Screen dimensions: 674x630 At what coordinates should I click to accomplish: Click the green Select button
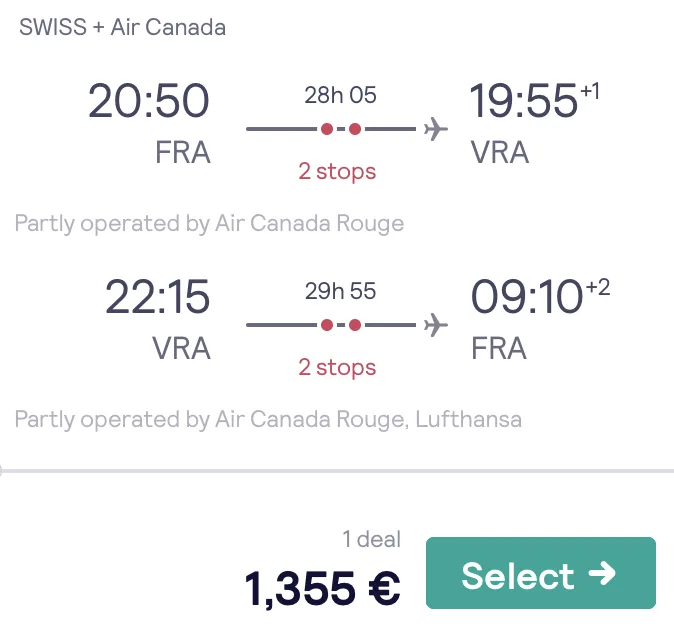[541, 572]
